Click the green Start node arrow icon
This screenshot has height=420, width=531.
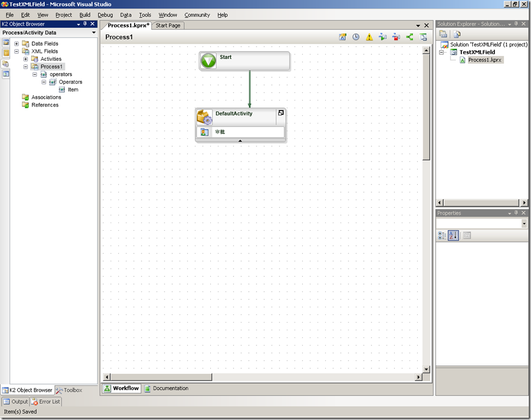[x=208, y=61]
